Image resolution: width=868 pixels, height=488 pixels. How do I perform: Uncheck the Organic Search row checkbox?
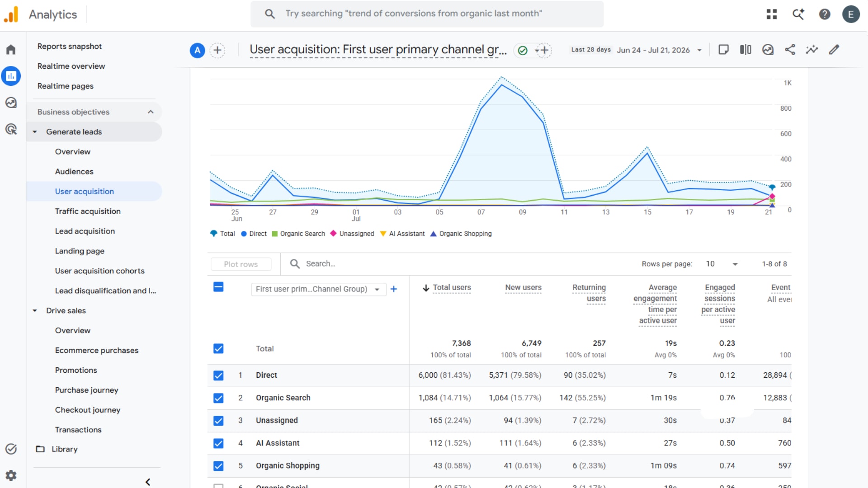pos(218,398)
